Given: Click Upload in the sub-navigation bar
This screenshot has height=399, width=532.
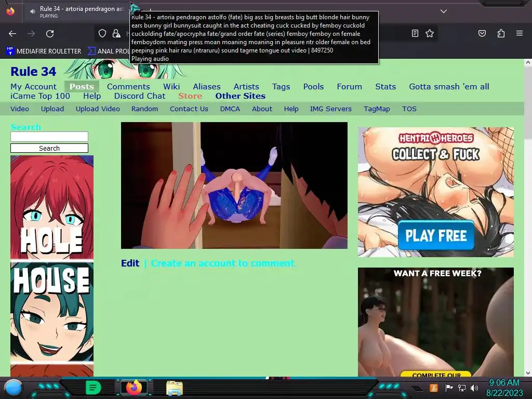Looking at the screenshot, I should 52,109.
